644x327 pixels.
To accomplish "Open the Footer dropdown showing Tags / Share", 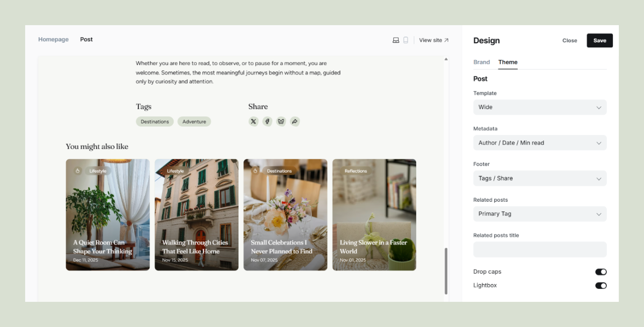I will (x=539, y=178).
